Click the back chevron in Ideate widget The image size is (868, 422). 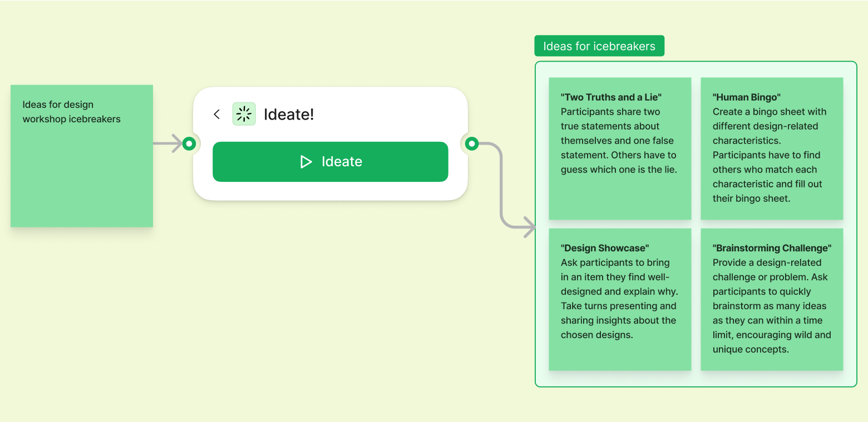click(x=217, y=115)
